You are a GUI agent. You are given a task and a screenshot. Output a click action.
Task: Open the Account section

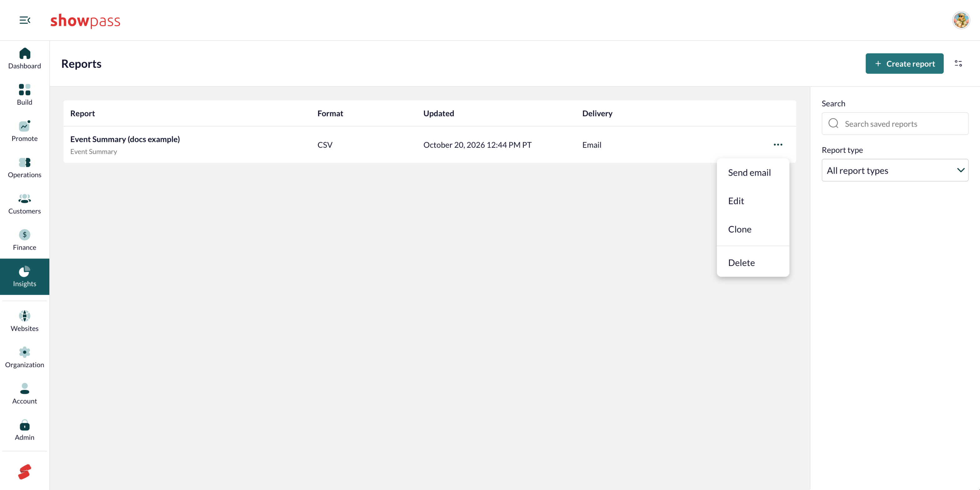point(25,394)
